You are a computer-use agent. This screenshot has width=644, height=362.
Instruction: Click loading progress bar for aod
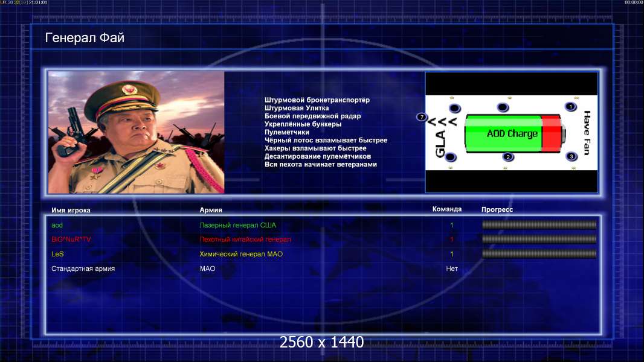tap(539, 224)
